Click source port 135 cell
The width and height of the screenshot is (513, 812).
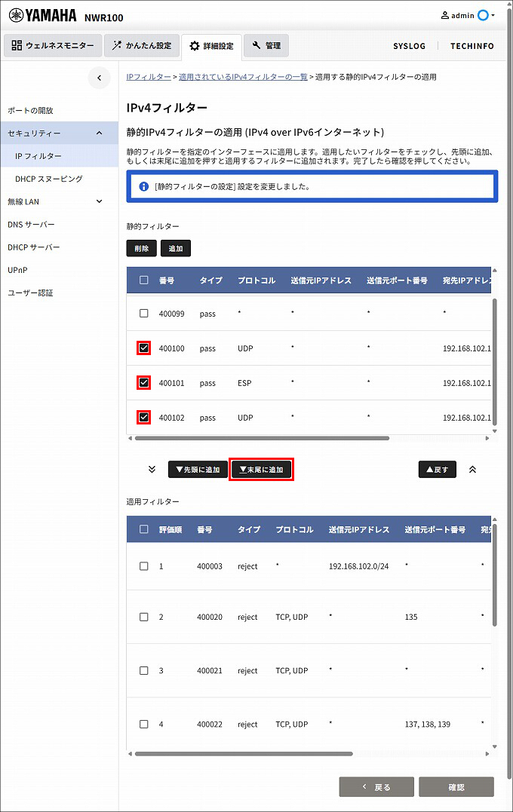[x=411, y=617]
